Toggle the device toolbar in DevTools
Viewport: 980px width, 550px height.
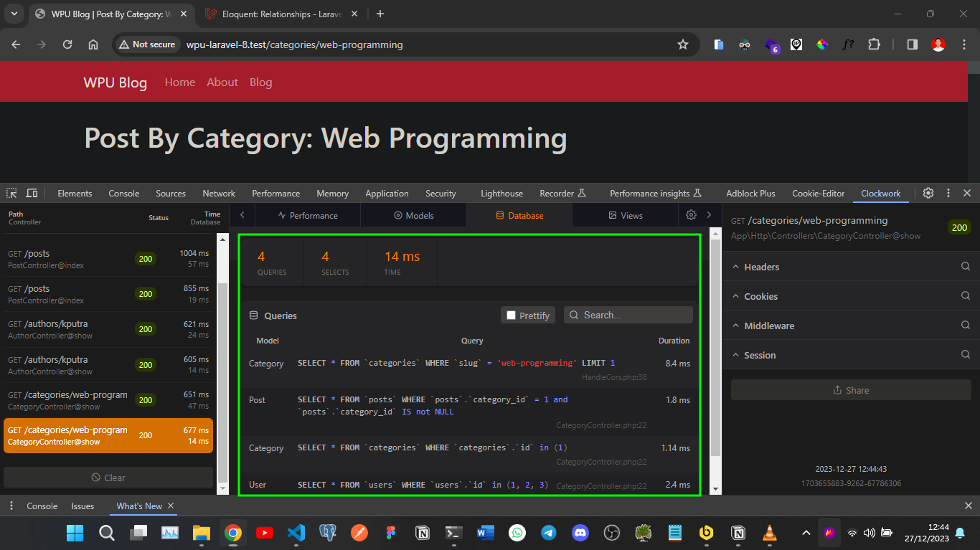pos(32,193)
